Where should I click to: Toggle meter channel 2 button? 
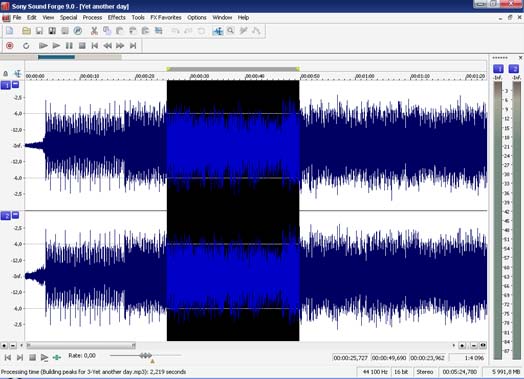(x=514, y=69)
